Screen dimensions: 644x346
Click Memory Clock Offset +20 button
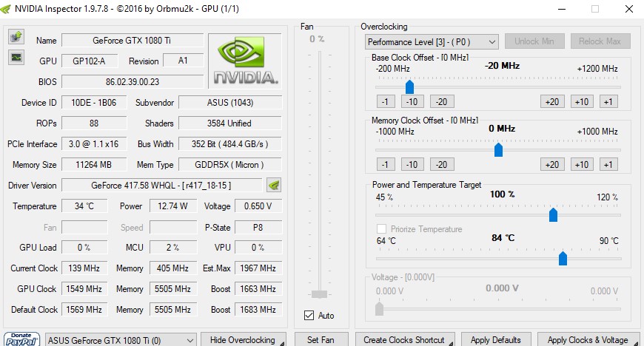click(x=552, y=164)
